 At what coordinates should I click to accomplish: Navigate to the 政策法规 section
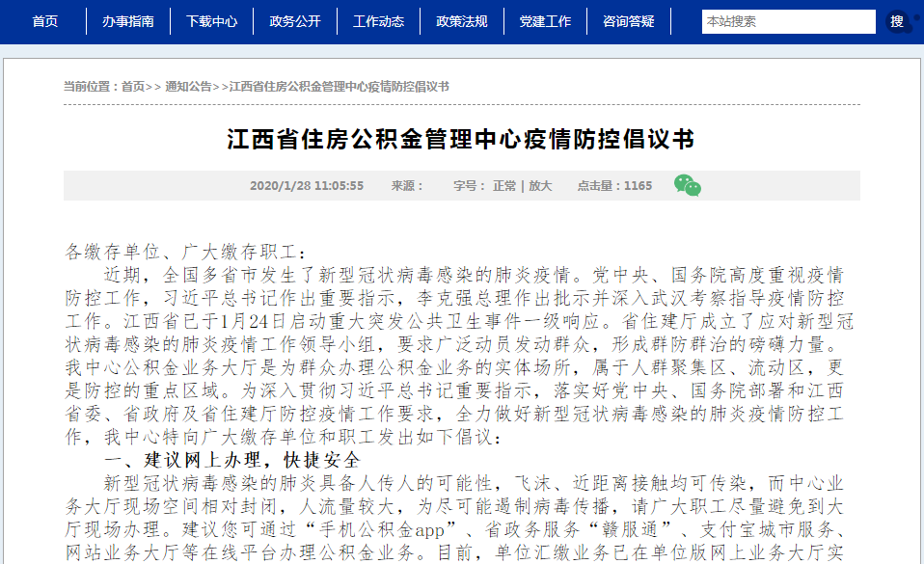(x=462, y=21)
